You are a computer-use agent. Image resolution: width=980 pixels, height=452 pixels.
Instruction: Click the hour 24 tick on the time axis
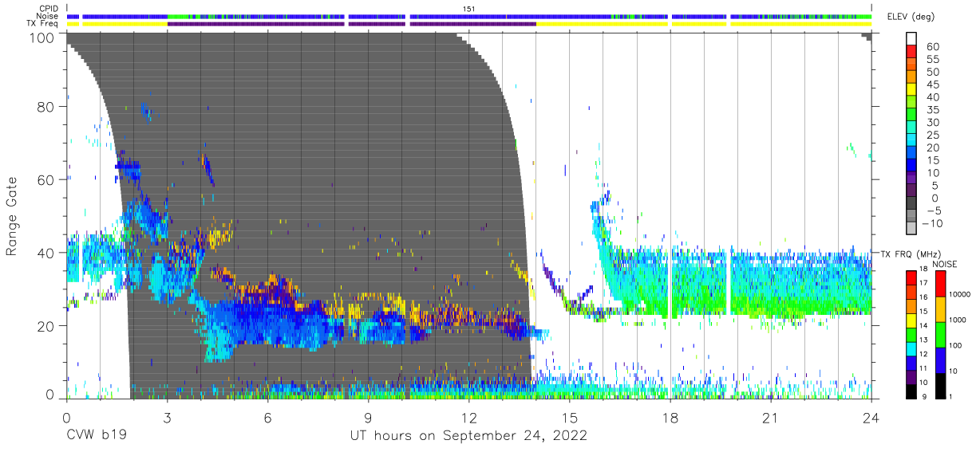(871, 418)
